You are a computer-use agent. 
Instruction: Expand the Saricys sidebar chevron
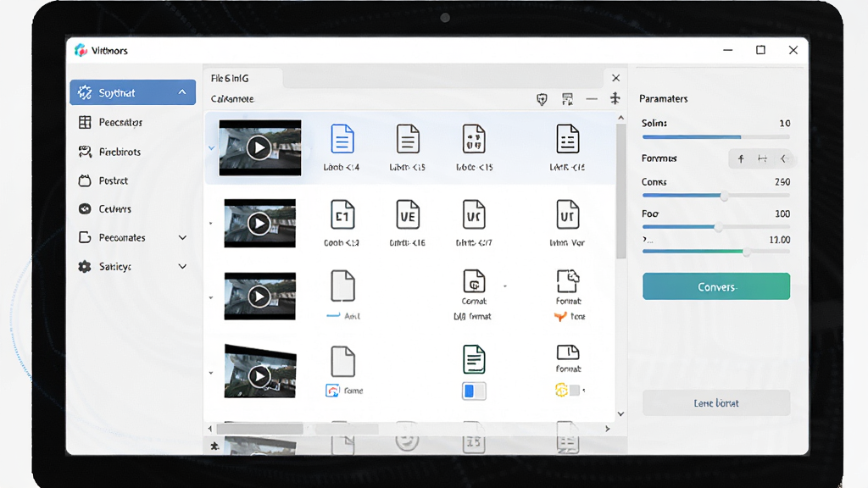click(x=182, y=266)
